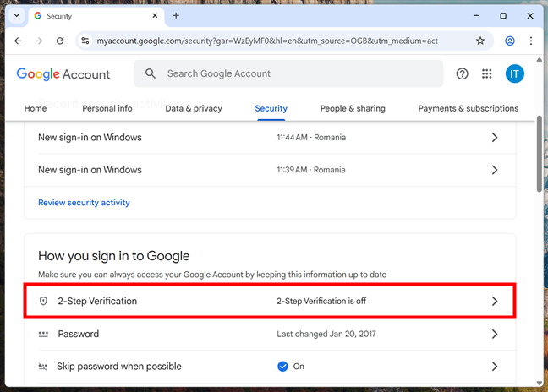Open Chrome three-dot menu
The width and height of the screenshot is (548, 392).
coord(530,41)
